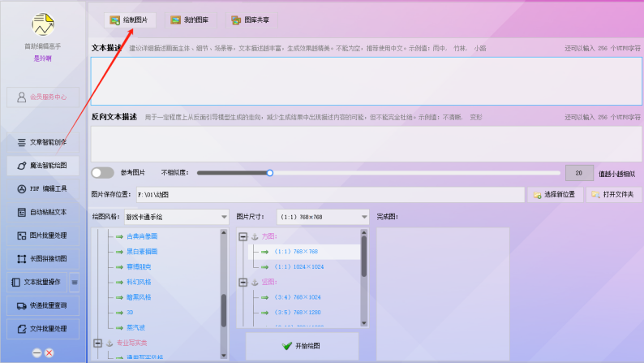Open 自动粘贴文本 in the sidebar
The image size is (644, 363).
tap(43, 212)
